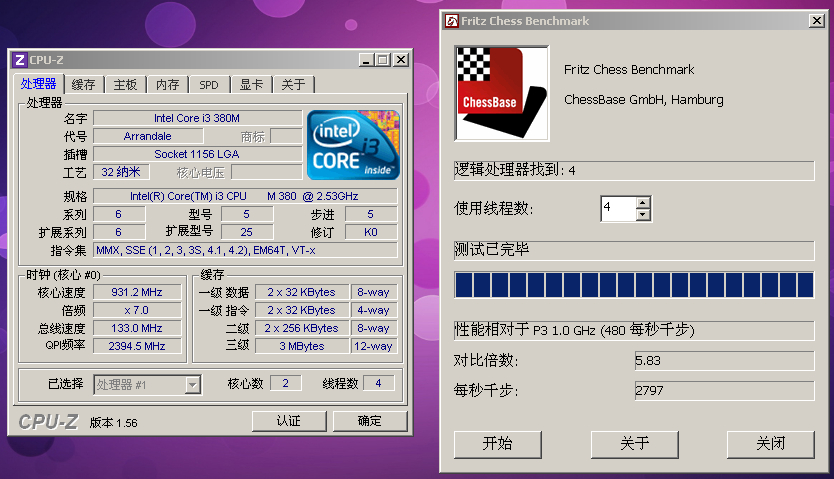Select the 显卡 tab in CPU-Z
The width and height of the screenshot is (834, 479).
point(251,85)
